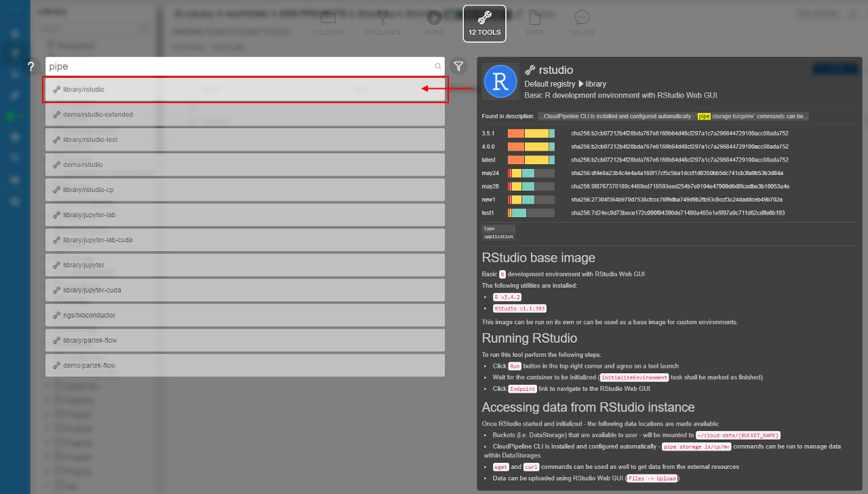Screen dimensions: 868x494
Task: Open the library/jupyter-cuda result
Action: tap(245, 290)
